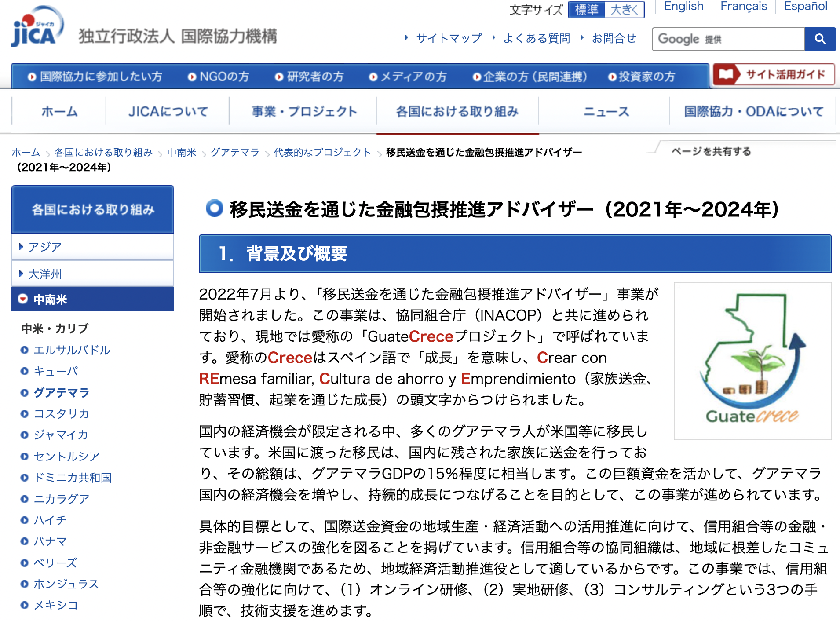The width and height of the screenshot is (840, 621).
Task: Open the NGOの方 audience link
Action: 219,77
